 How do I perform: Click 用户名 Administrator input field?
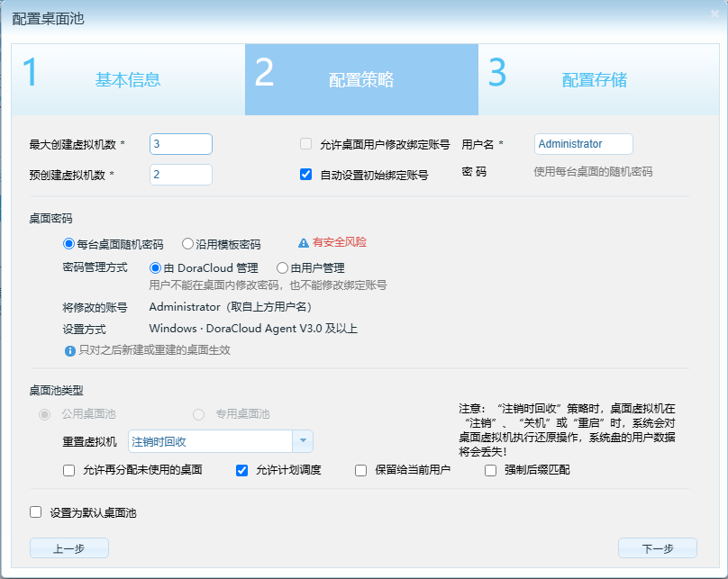tap(584, 144)
